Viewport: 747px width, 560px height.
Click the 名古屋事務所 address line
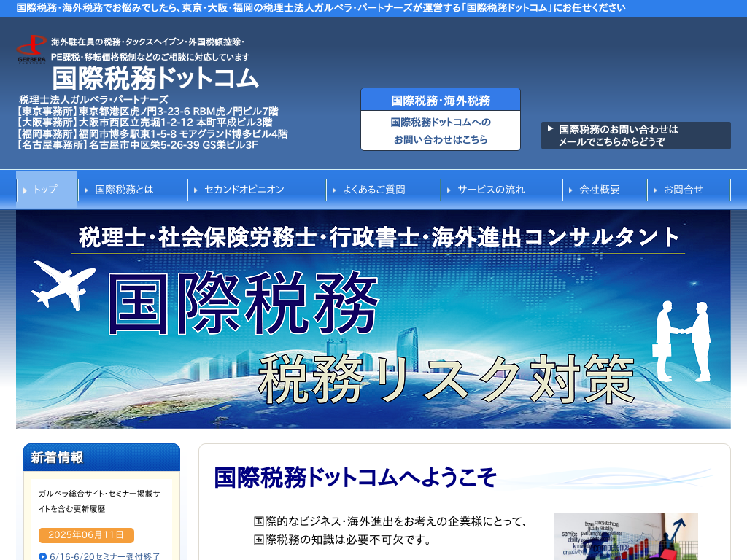137,145
